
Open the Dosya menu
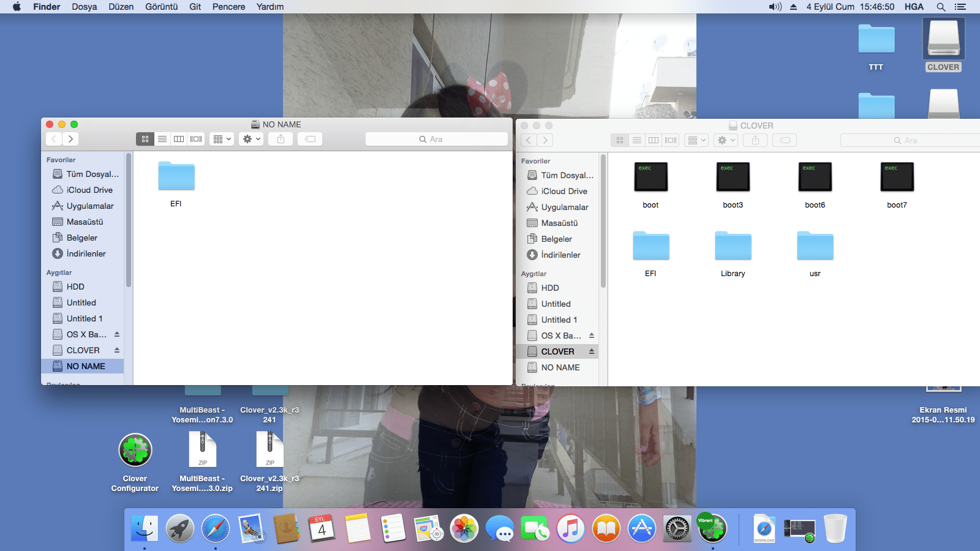click(85, 7)
